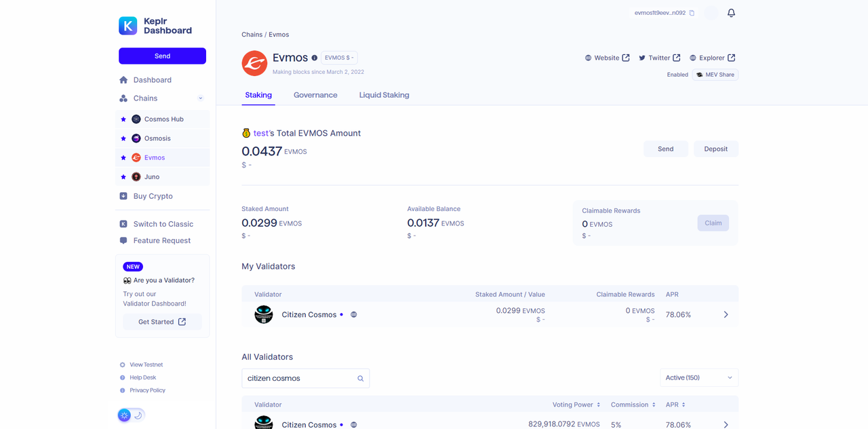Sort validators by Commission

point(633,405)
